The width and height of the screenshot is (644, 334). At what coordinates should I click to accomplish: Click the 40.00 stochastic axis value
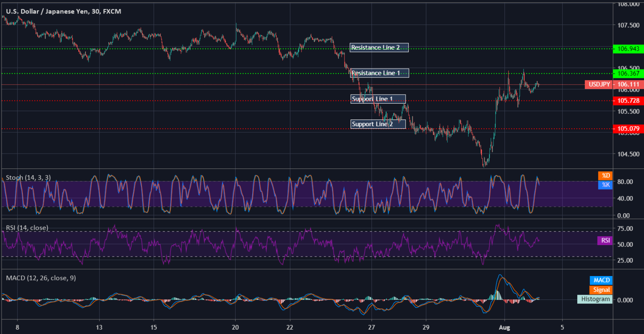coord(625,199)
